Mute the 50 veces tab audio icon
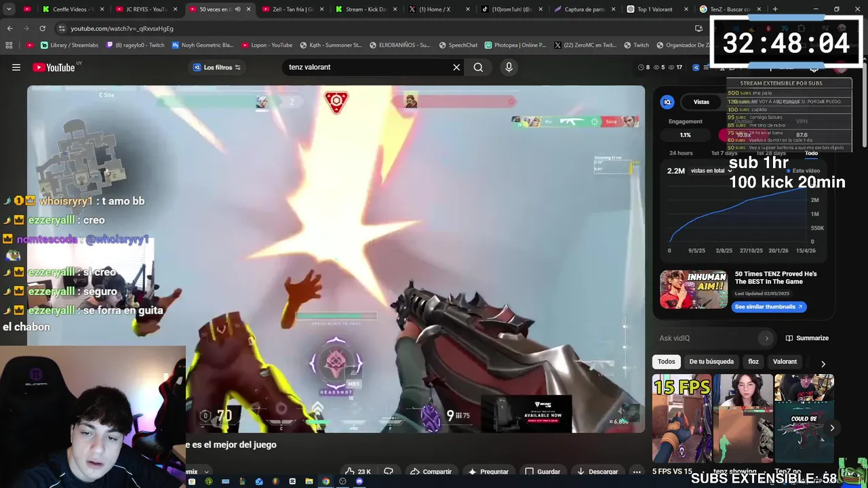The height and width of the screenshot is (488, 868). [237, 9]
